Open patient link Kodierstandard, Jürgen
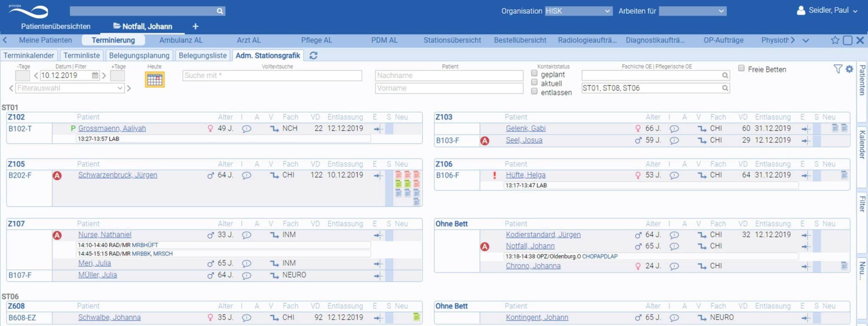This screenshot has height=326, width=868. [x=543, y=235]
